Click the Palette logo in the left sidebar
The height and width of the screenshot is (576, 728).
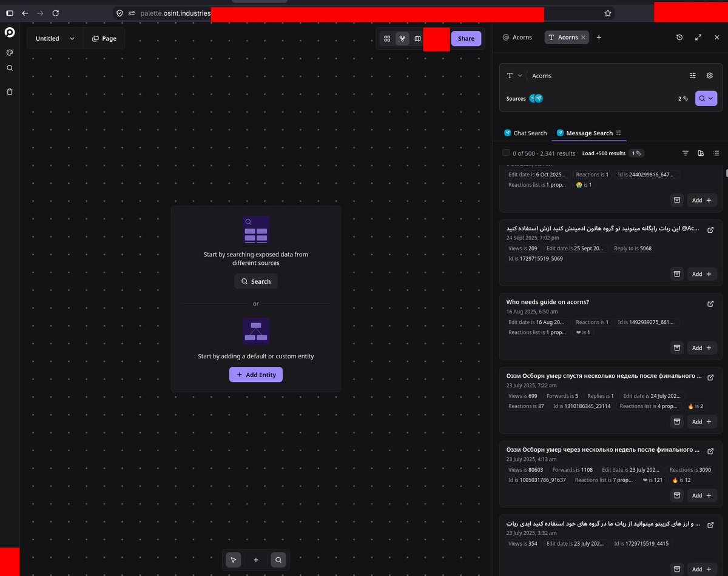point(10,33)
